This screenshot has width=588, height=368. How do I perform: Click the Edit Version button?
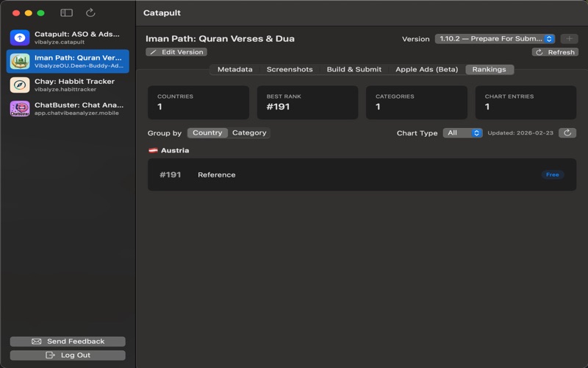176,52
